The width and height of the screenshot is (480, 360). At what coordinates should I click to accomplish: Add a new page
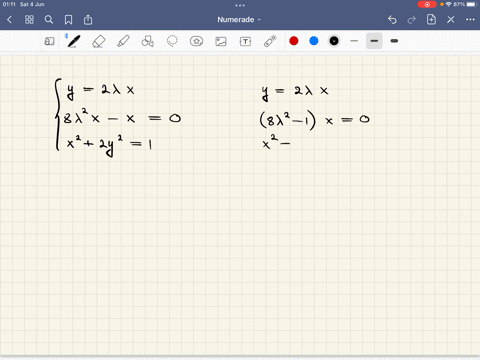pyautogui.click(x=431, y=20)
